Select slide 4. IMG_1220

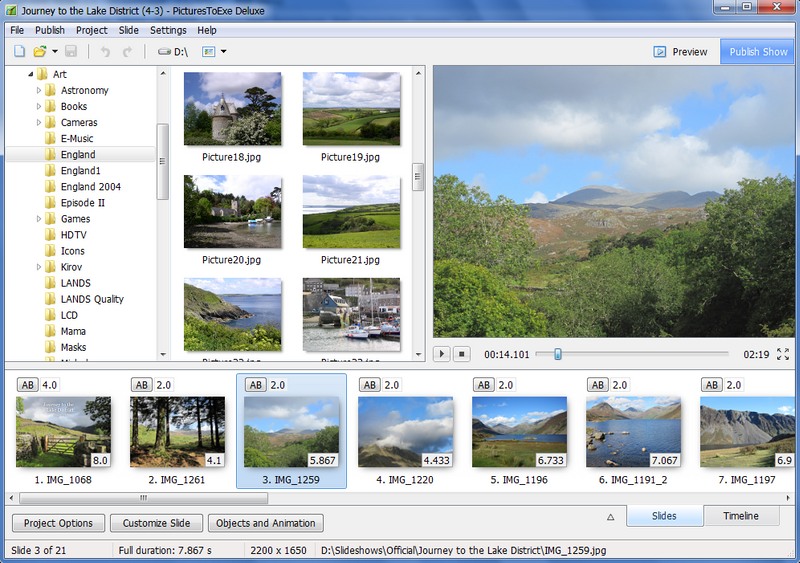[406, 432]
